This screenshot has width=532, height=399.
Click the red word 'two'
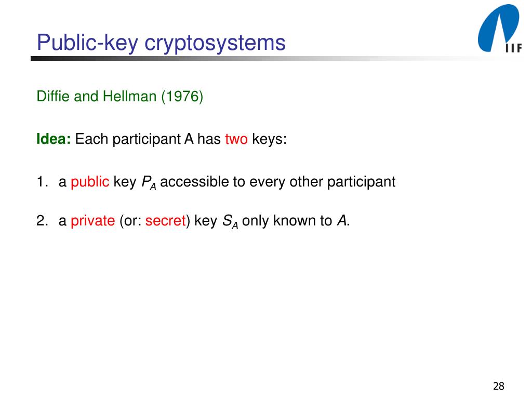236,139
